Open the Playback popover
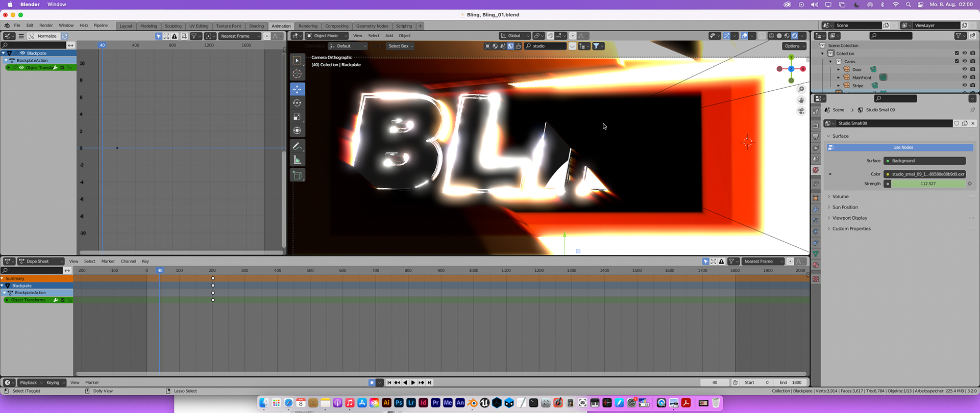This screenshot has height=413, width=980. pos(30,382)
